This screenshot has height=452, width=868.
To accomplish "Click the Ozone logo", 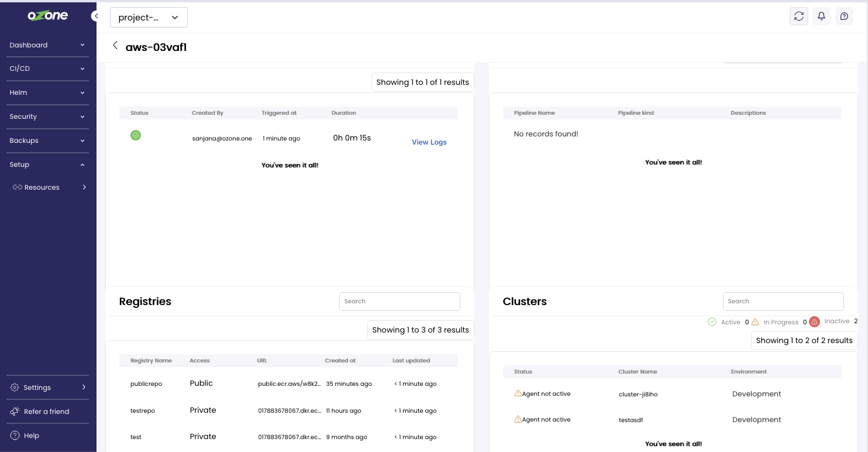I will [x=48, y=16].
